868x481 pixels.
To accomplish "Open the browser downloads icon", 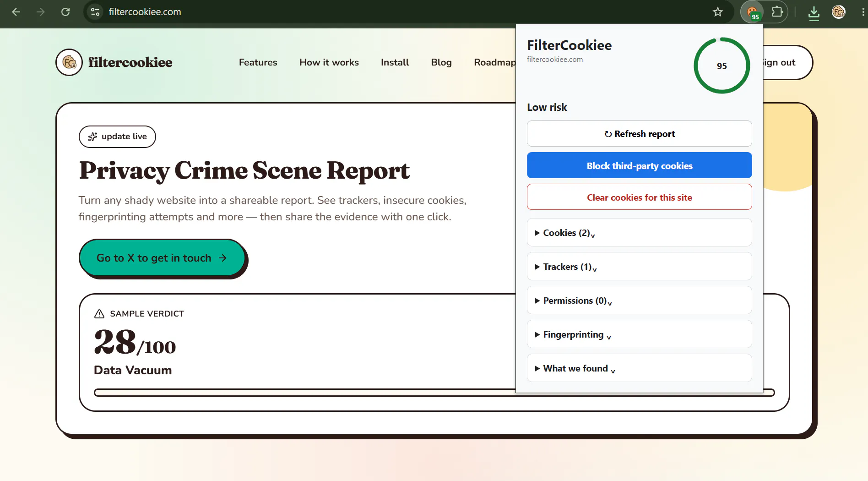I will pyautogui.click(x=814, y=12).
